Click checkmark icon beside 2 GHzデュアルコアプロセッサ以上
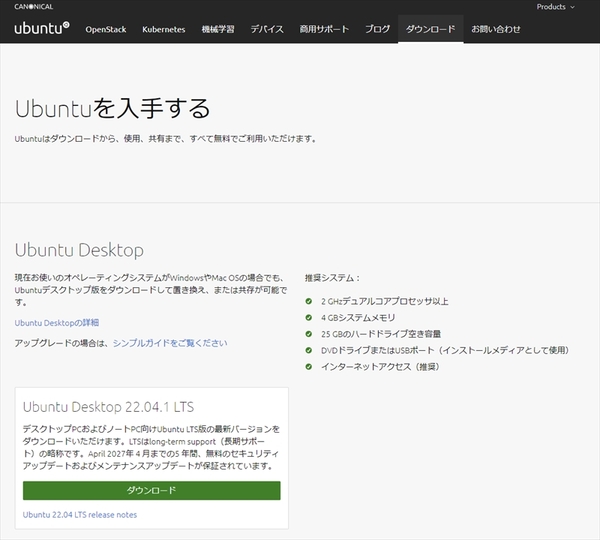 [x=311, y=301]
